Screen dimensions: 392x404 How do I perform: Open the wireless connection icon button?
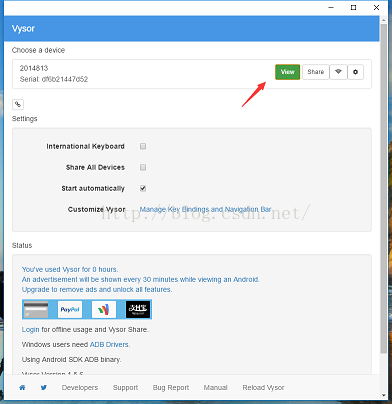[x=338, y=72]
